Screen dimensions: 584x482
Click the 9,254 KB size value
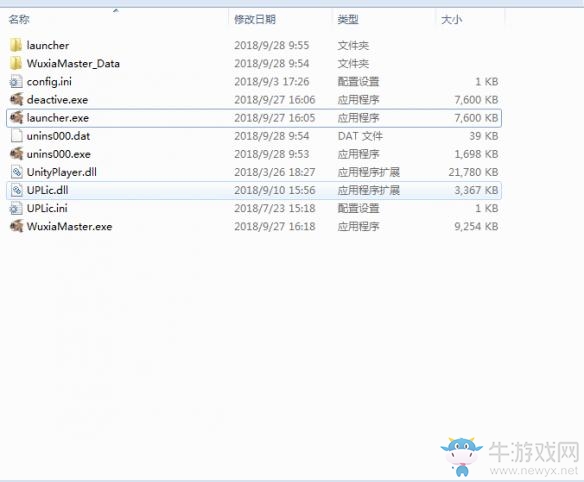click(476, 226)
